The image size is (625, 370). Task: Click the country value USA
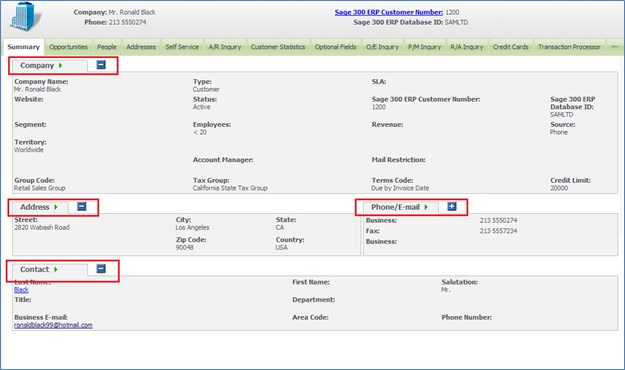281,248
